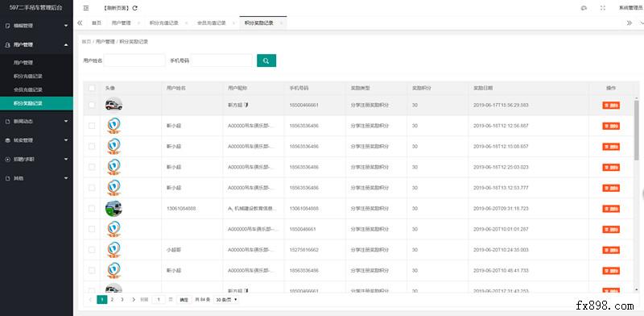Switch to the 用户管理 tab

(x=122, y=23)
